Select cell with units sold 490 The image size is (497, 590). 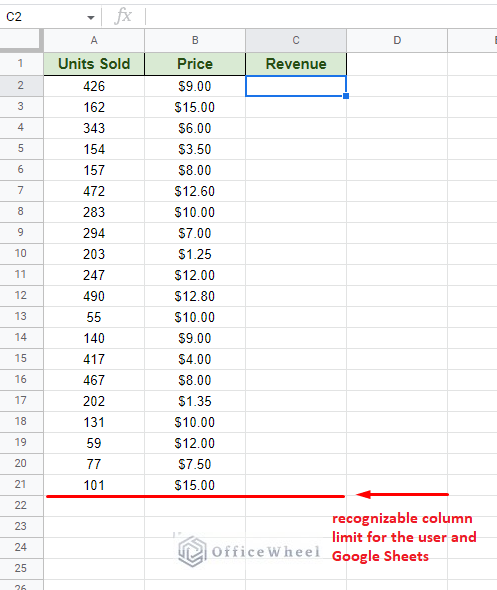point(94,296)
